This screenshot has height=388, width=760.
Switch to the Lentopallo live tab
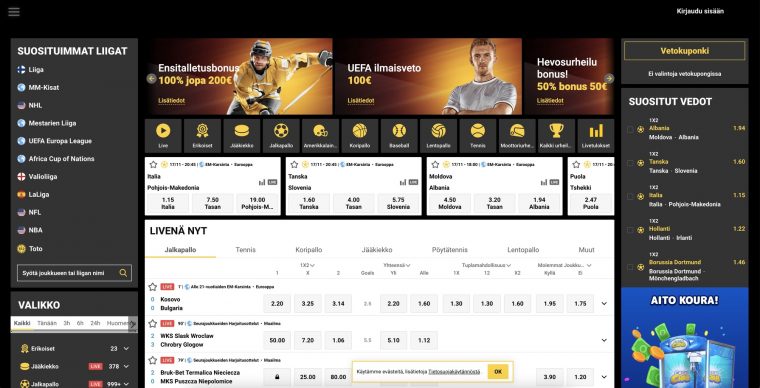click(x=523, y=250)
